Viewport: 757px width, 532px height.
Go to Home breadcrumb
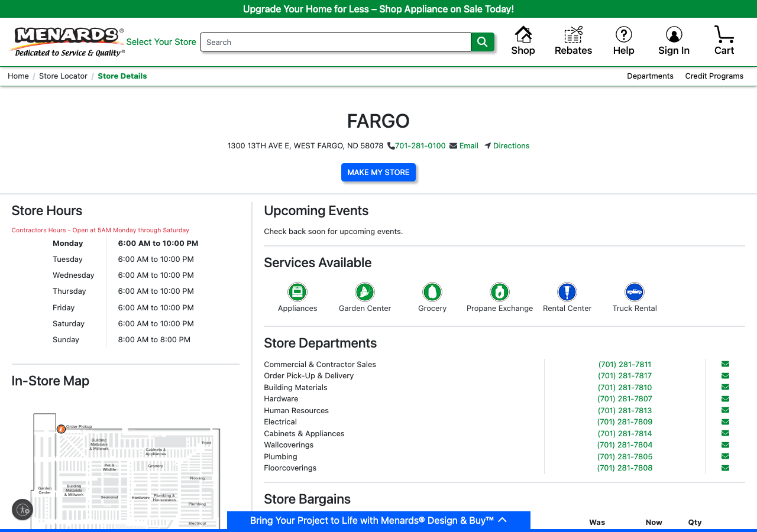point(18,76)
